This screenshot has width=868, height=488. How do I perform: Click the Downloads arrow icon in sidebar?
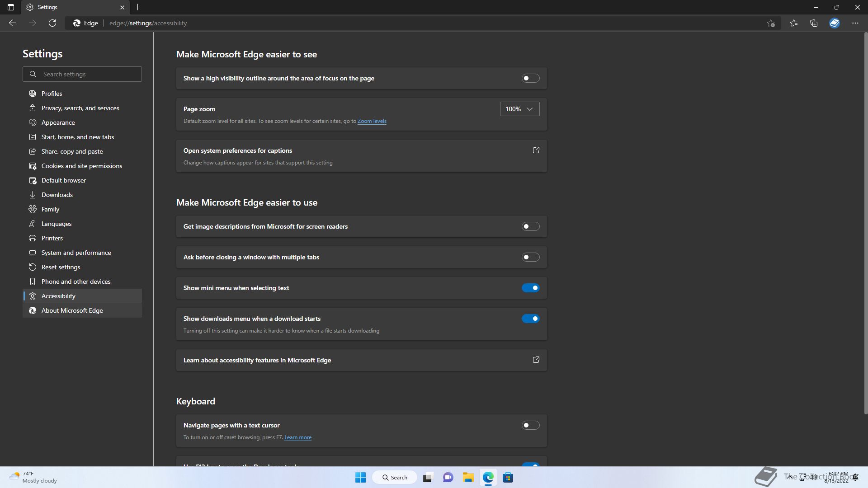click(x=33, y=195)
